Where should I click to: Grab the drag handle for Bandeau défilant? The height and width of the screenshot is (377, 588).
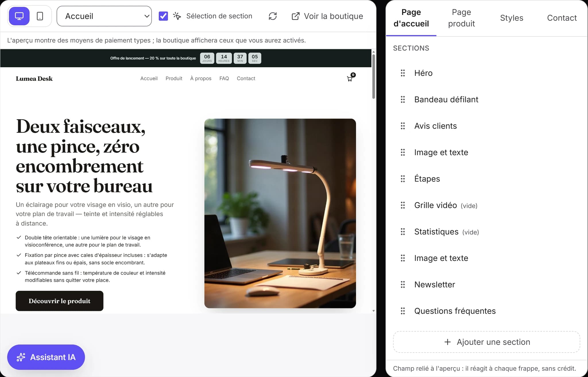point(403,99)
